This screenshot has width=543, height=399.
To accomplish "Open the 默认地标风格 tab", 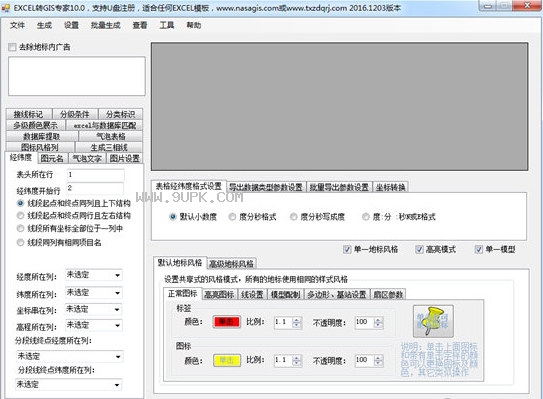I will (180, 263).
